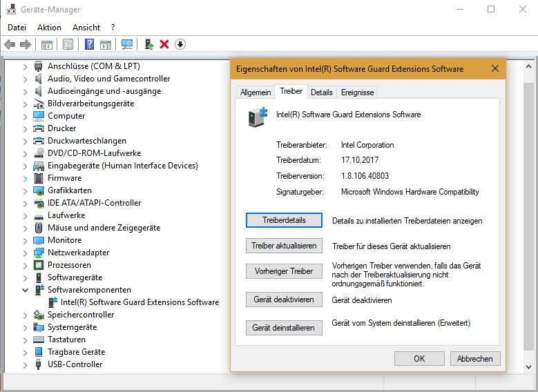Image resolution: width=538 pixels, height=392 pixels.
Task: Click the Tastaturen keyboard icon
Action: pos(39,340)
